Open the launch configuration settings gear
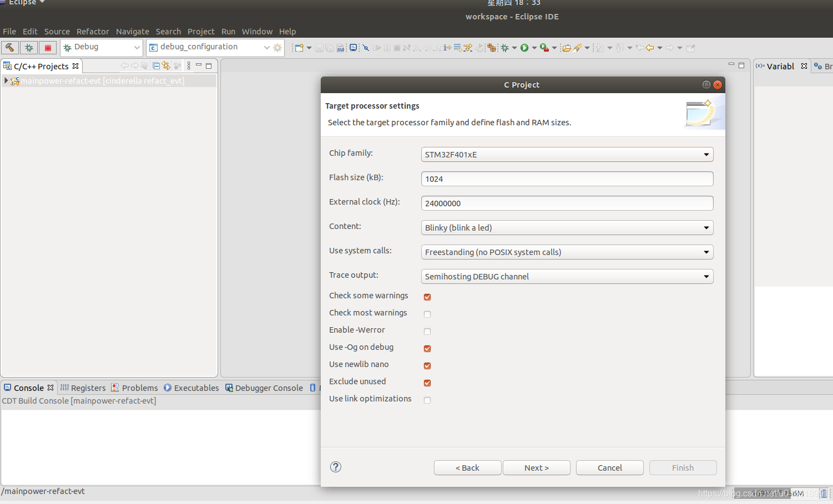 (x=277, y=48)
